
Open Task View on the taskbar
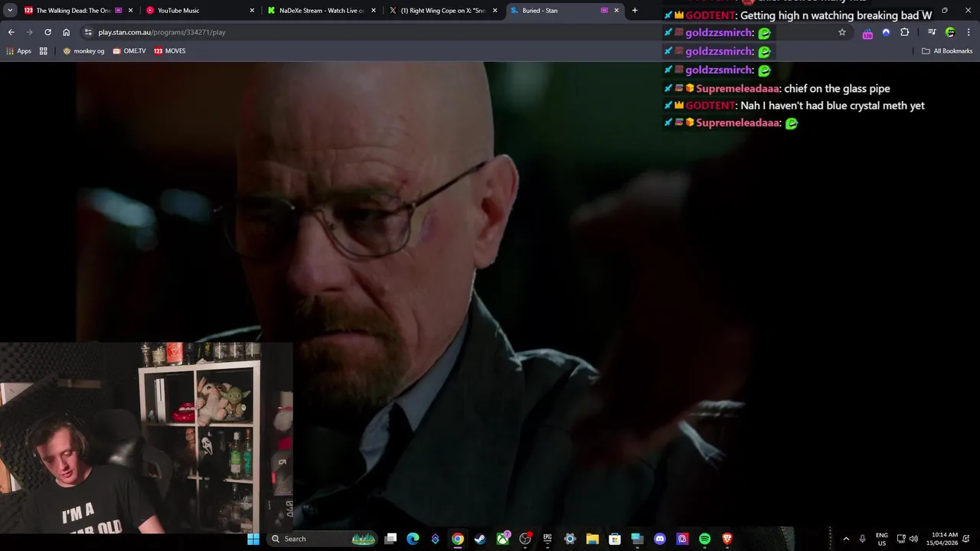click(390, 539)
